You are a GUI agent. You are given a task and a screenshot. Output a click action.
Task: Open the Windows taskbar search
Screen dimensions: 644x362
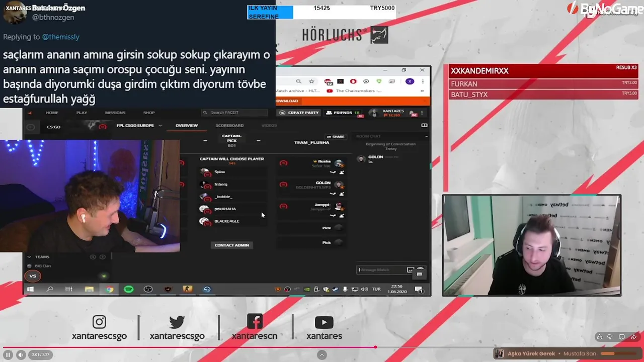(x=50, y=290)
